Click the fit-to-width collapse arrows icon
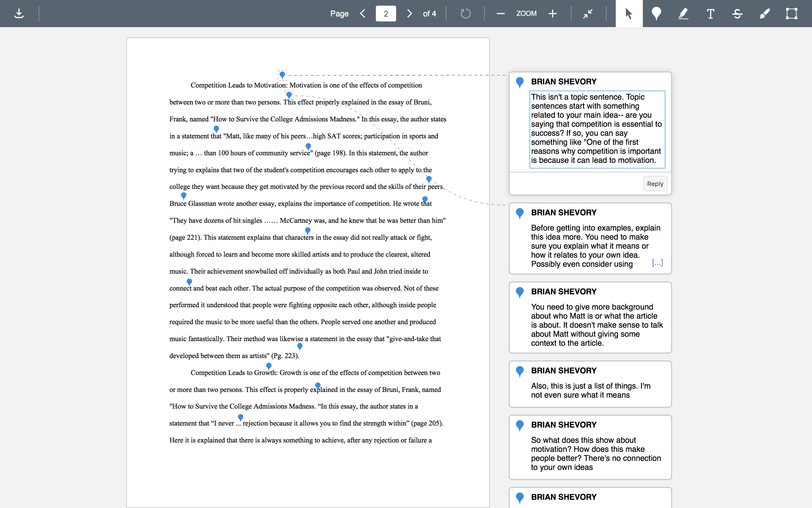The image size is (812, 508). click(588, 14)
